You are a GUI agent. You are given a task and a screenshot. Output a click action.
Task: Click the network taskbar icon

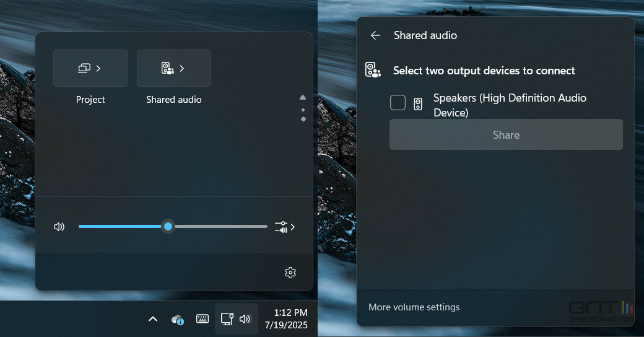pos(227,319)
